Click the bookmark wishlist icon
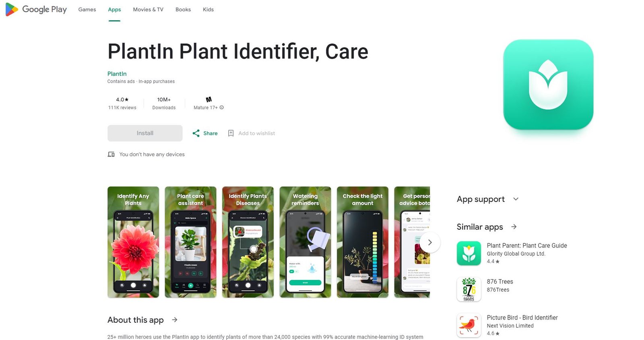Screen dimensions: 644x340 point(231,133)
